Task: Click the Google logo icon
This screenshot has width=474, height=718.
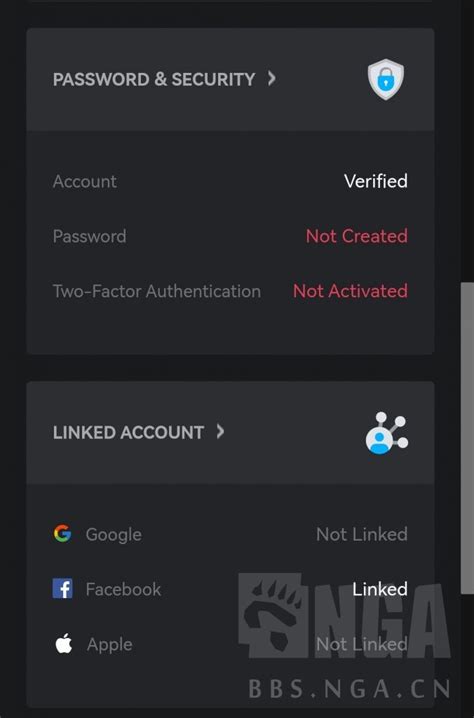Action: (x=62, y=533)
